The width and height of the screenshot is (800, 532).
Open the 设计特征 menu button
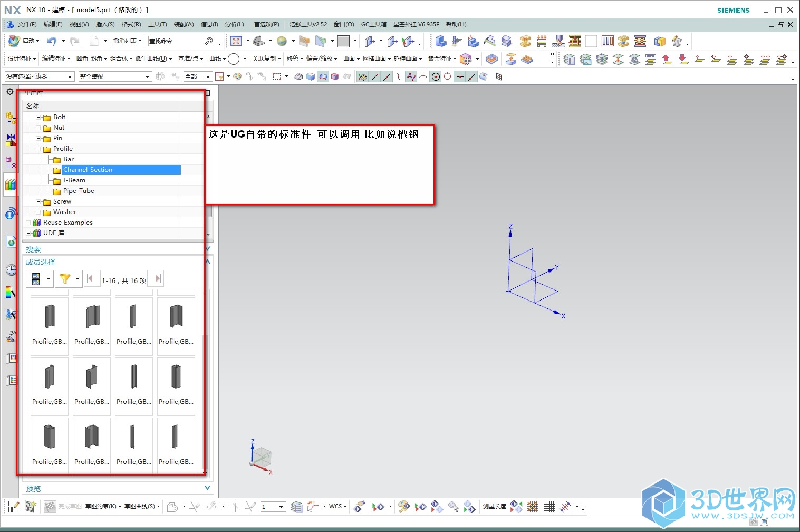(22, 59)
